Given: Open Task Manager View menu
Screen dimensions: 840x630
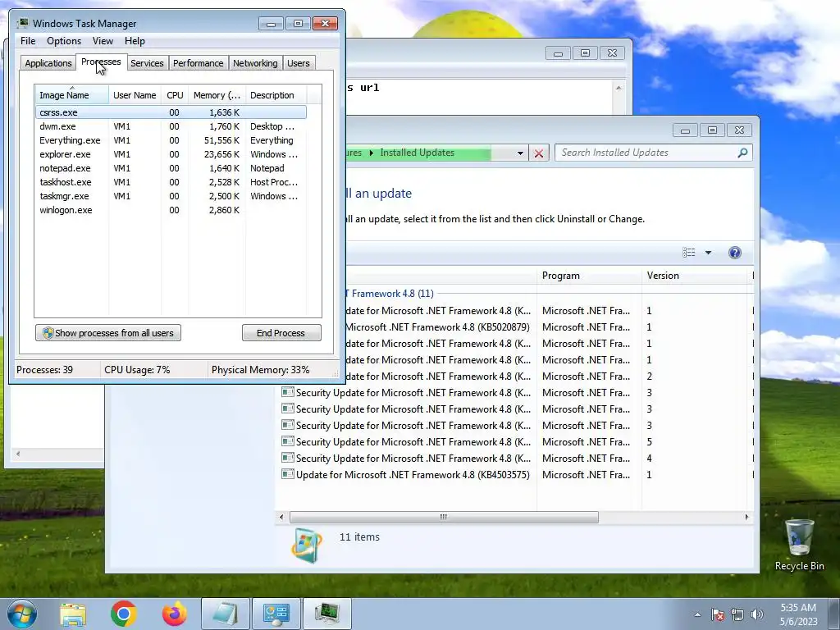Looking at the screenshot, I should click(x=103, y=41).
